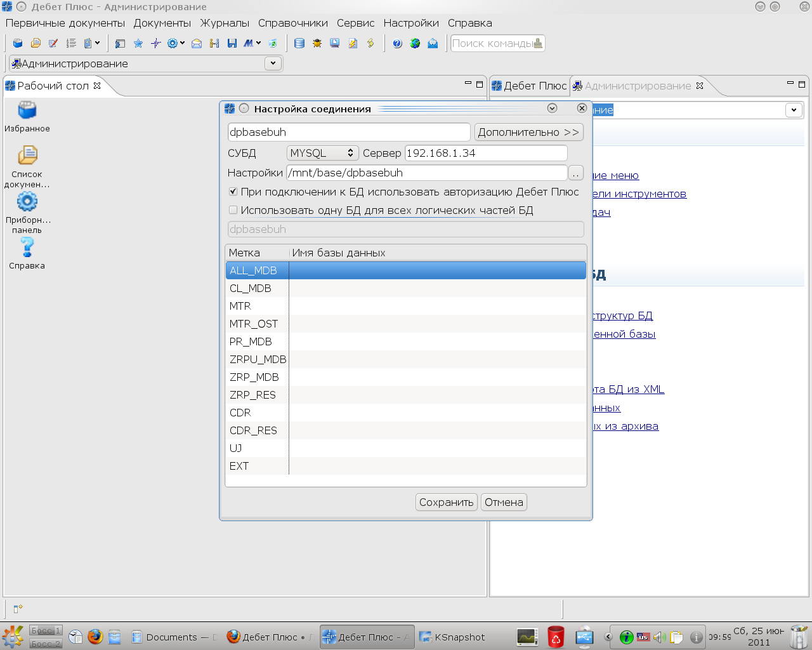
Task: Select the ZRPU_MDB row
Action: coord(406,359)
